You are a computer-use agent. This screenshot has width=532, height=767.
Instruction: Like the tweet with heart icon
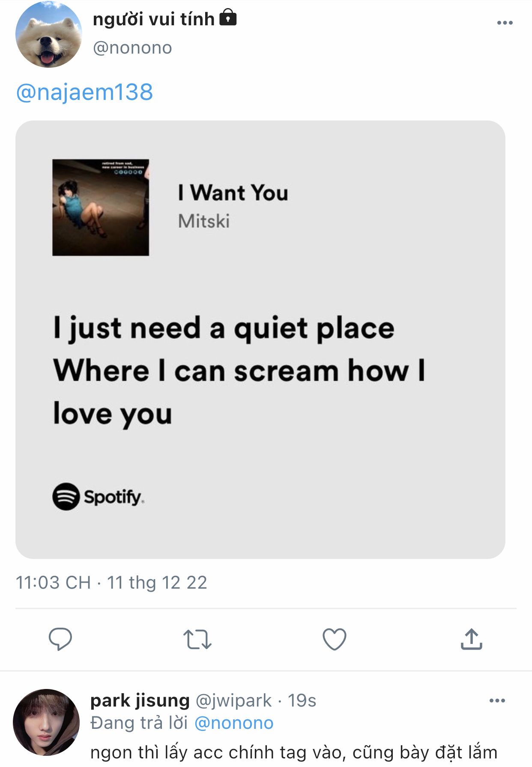(334, 639)
